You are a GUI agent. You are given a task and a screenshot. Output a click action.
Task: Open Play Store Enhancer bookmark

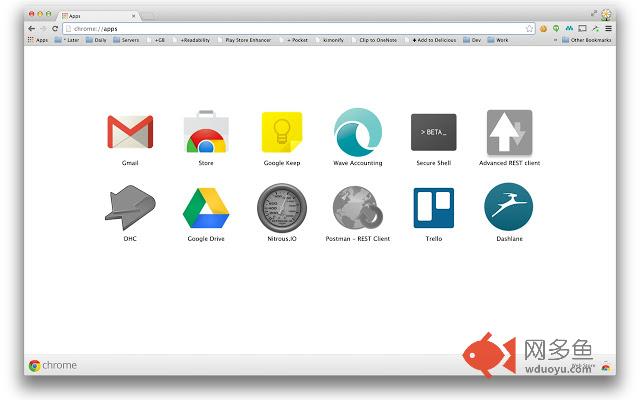244,40
